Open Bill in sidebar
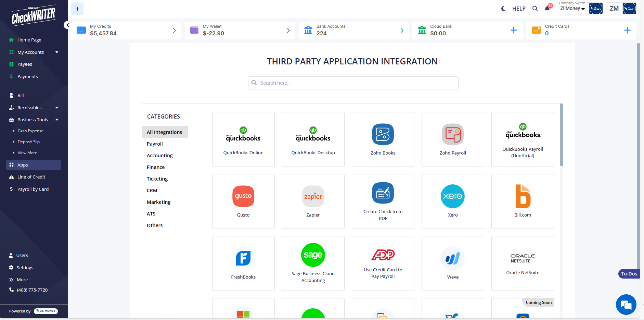Screen dimensions: 644x320 point(21,95)
